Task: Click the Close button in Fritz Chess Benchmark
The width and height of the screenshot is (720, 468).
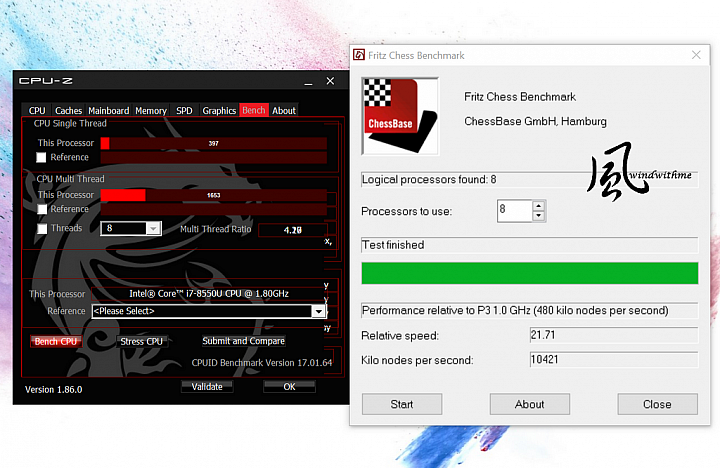Action: coord(657,404)
